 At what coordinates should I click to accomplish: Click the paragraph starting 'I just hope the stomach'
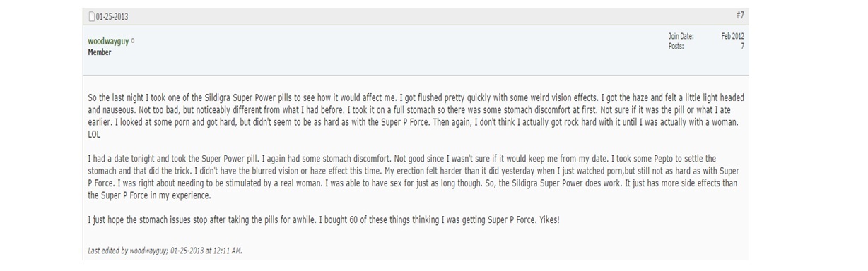tap(324, 220)
